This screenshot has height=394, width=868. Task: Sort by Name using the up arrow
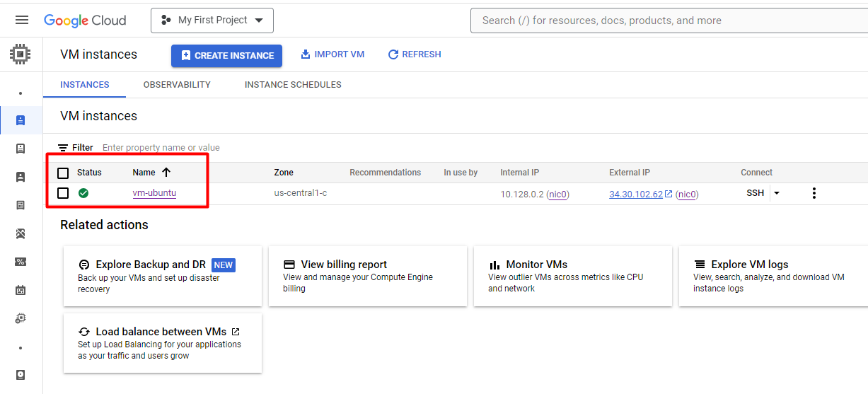pyautogui.click(x=166, y=172)
